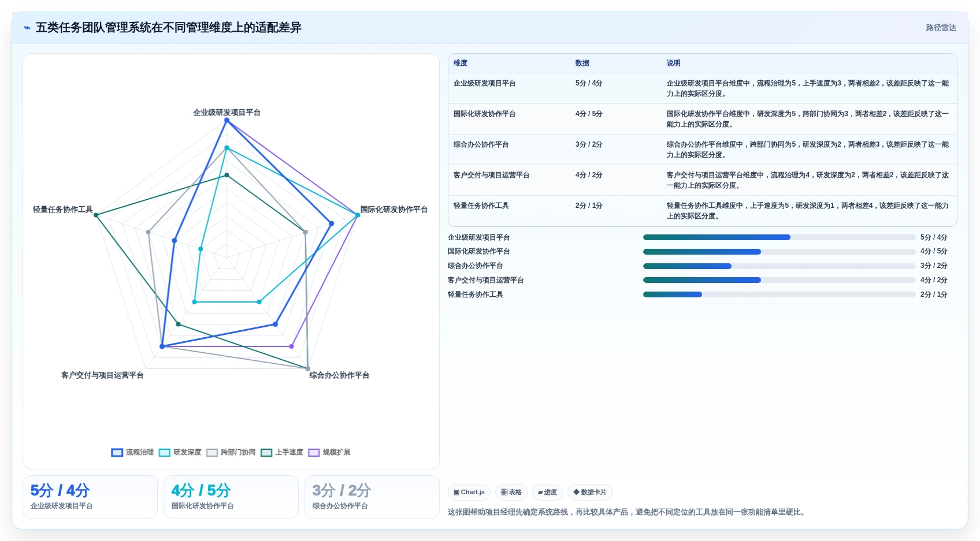Image resolution: width=980 pixels, height=541 pixels.
Task: Click the progress bar for 客户交付与项目运营平台
Action: pyautogui.click(x=779, y=280)
